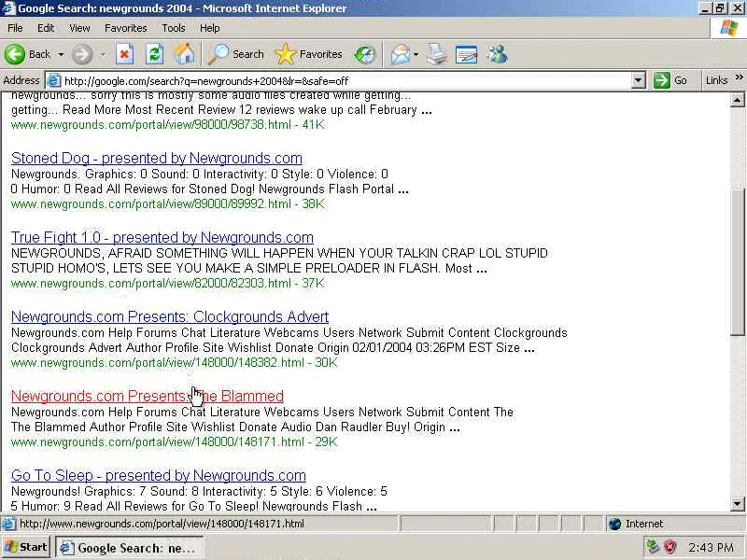Click the Start button

25,547
